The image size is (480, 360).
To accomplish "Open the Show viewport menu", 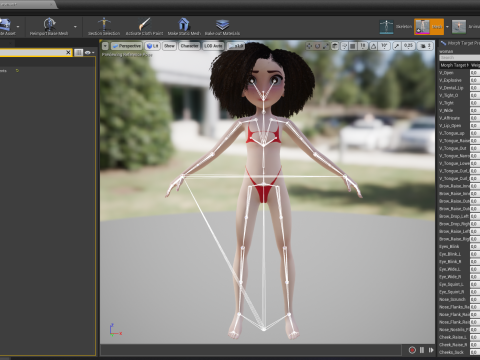I will tap(169, 46).
